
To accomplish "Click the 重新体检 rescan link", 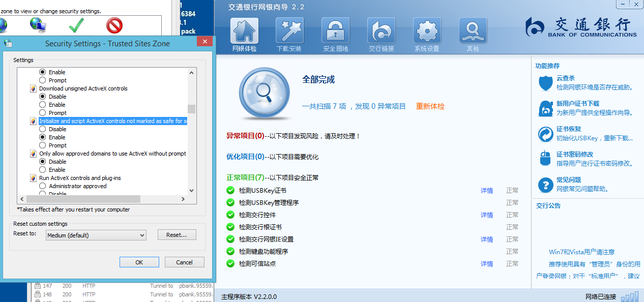I will click(430, 106).
